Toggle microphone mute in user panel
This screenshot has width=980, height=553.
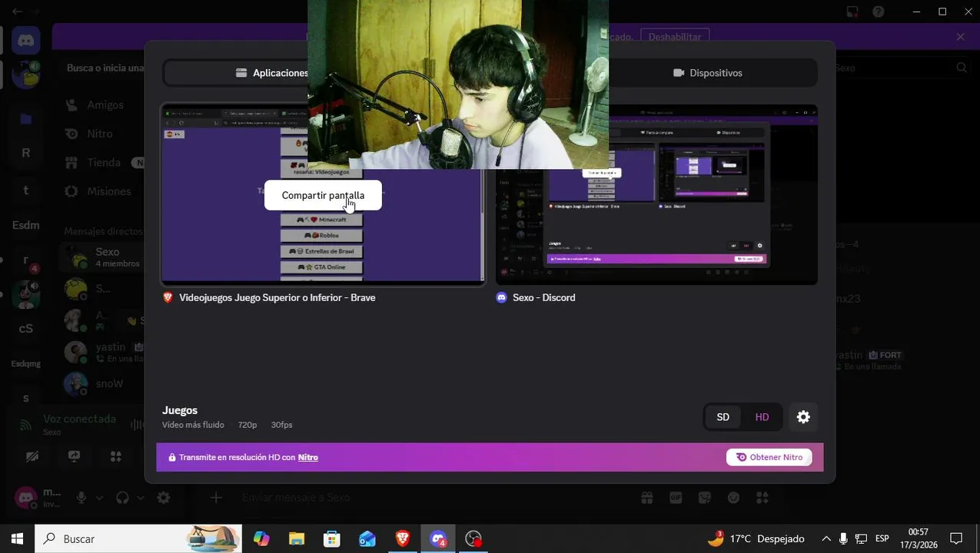pyautogui.click(x=81, y=498)
